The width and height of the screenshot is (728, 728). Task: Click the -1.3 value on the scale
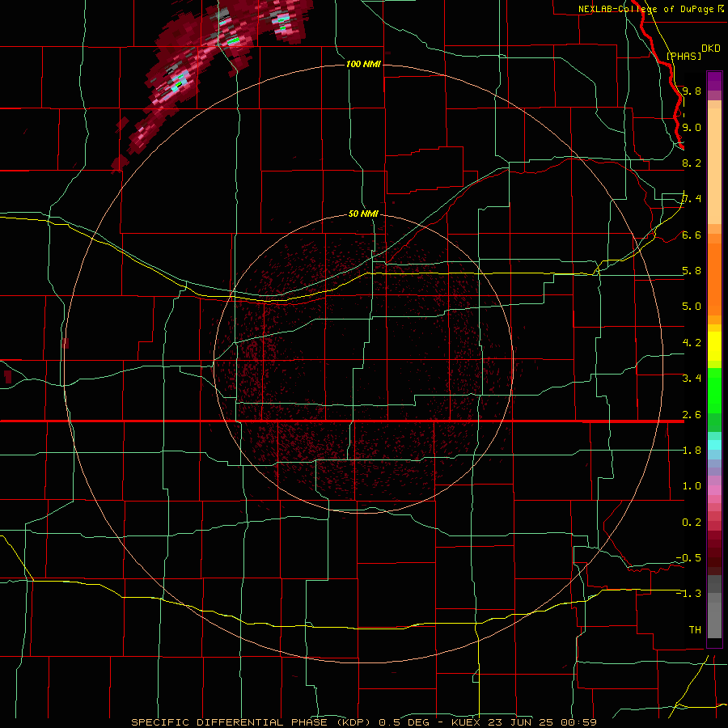tap(688, 594)
